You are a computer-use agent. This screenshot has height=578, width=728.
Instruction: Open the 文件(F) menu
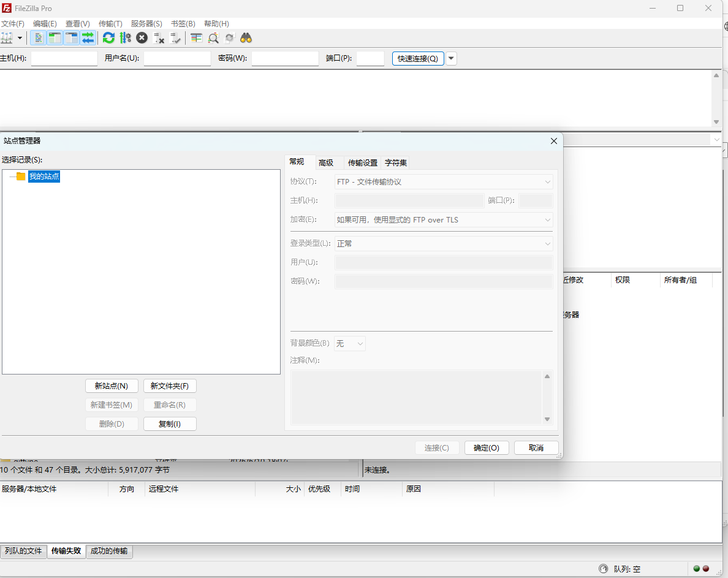point(12,24)
